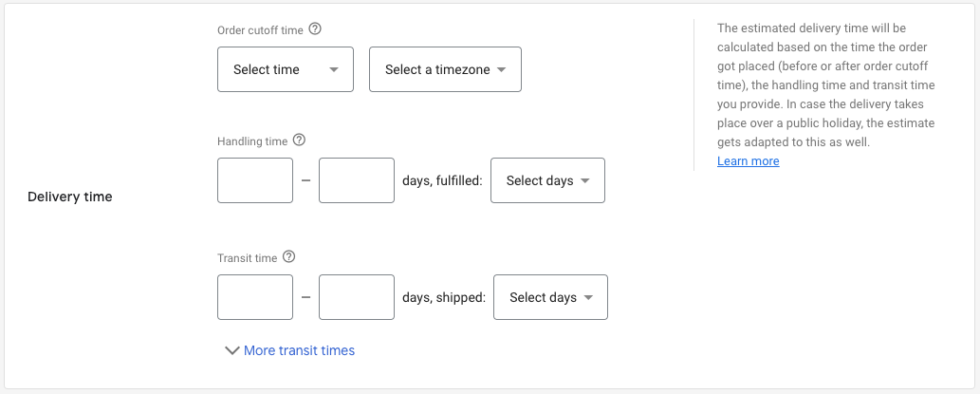Open the Transit time help tooltip icon
980x394 pixels.
pyautogui.click(x=289, y=257)
